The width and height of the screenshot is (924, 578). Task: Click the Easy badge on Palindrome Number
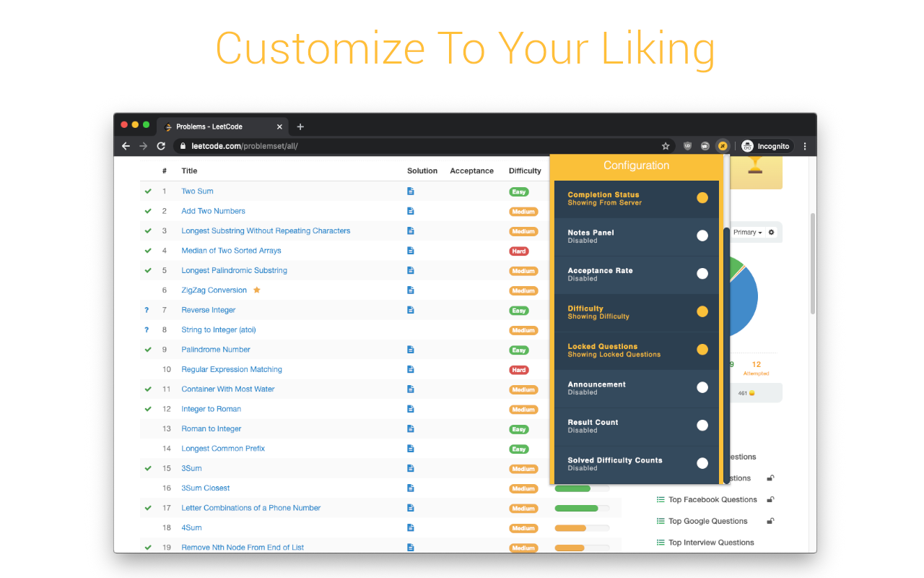click(x=518, y=350)
